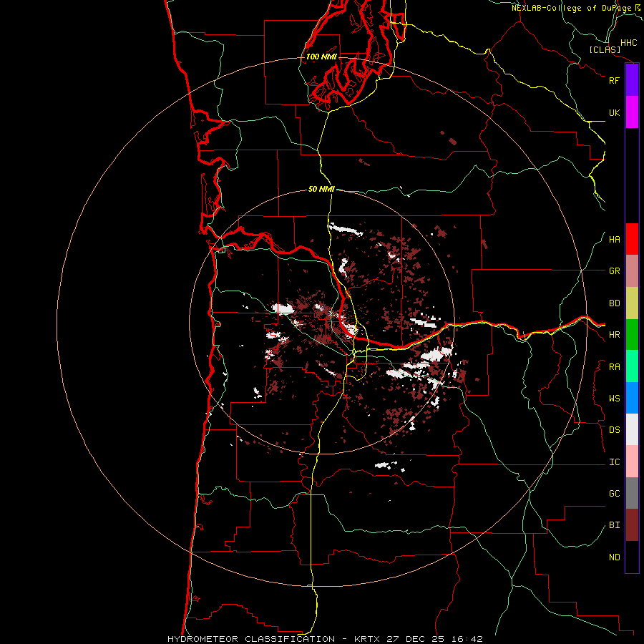
Task: Select the GR graupel legend swatch
Action: [x=632, y=271]
